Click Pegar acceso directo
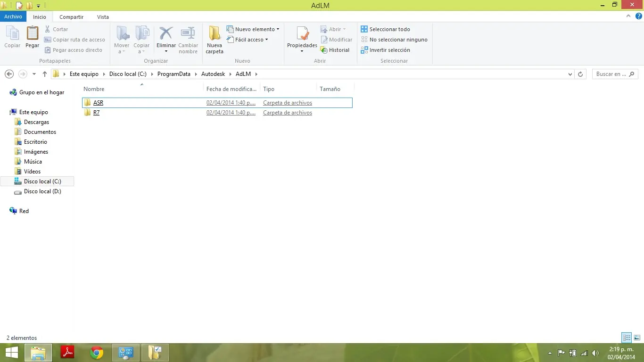The image size is (644, 362). pos(73,50)
